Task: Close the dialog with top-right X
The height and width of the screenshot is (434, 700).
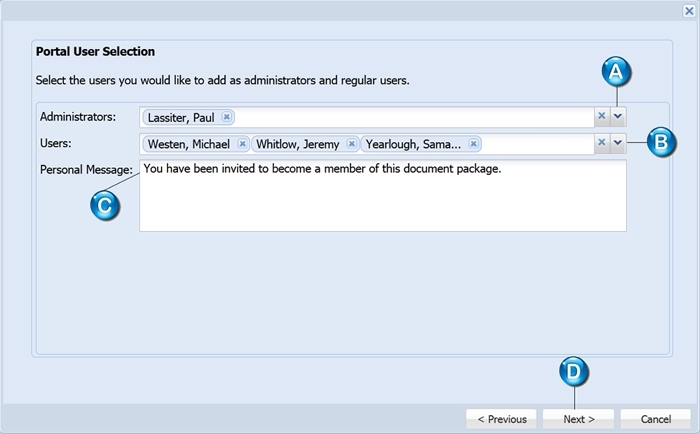Action: tap(689, 11)
